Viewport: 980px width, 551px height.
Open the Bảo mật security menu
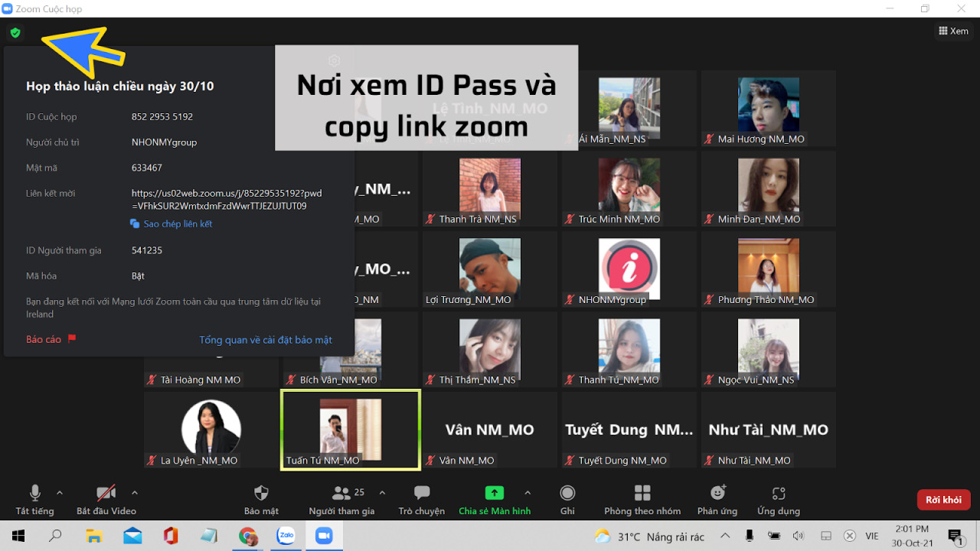point(260,497)
